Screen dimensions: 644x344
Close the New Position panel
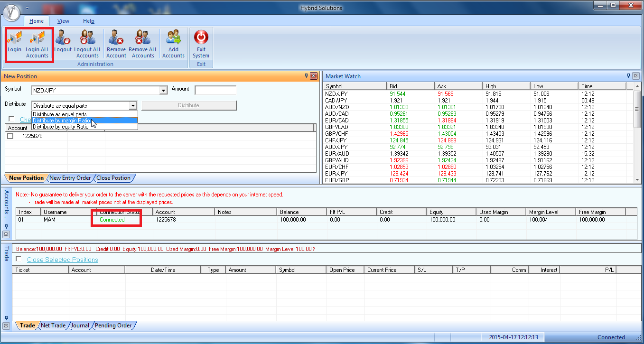point(314,76)
